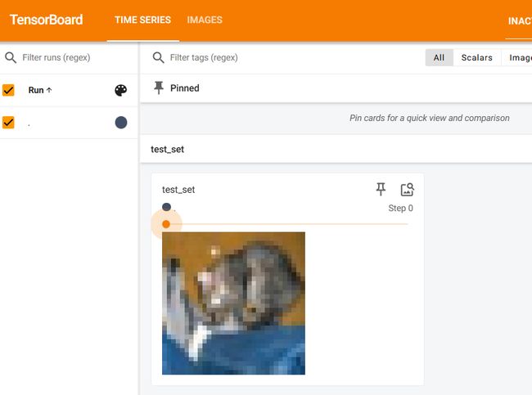
Task: Click the color palette icon beside Run
Action: click(121, 90)
